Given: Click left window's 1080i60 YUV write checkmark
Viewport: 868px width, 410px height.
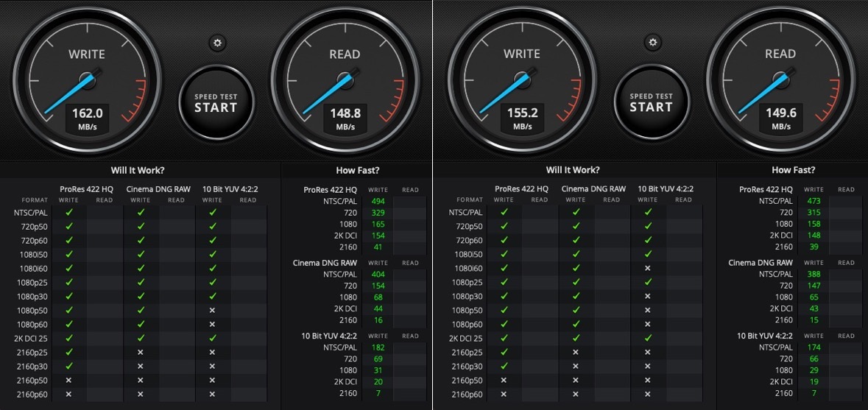Looking at the screenshot, I should [x=212, y=269].
